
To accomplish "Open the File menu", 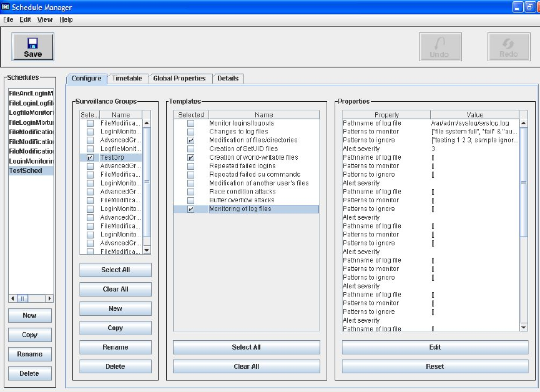I will [x=8, y=19].
